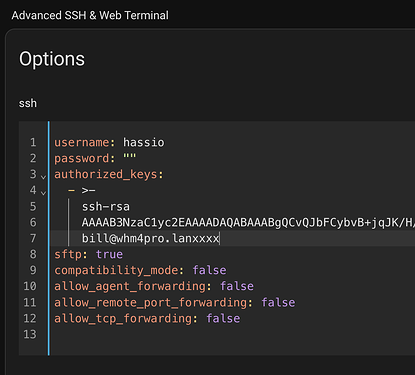
Task: Place cursor after bill@whm4pro.lanxxxx
Action: click(219, 239)
